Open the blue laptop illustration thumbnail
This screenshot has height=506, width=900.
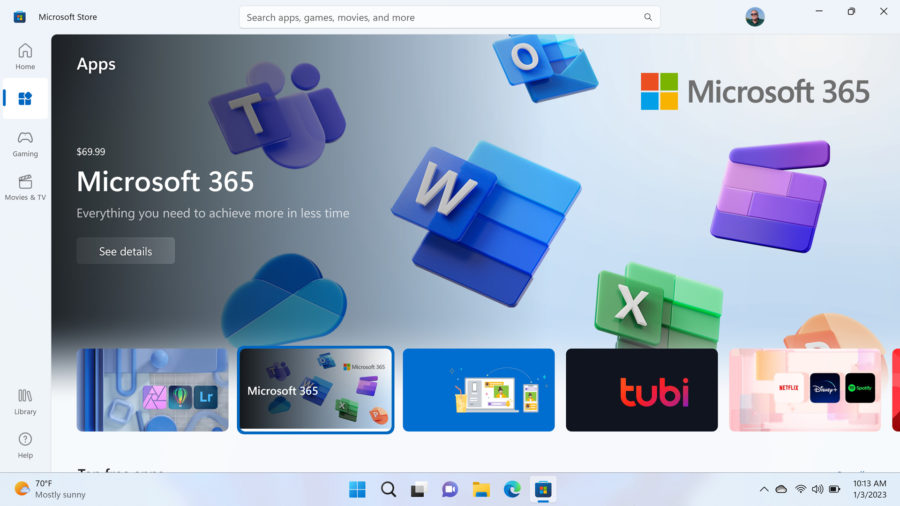pyautogui.click(x=479, y=390)
